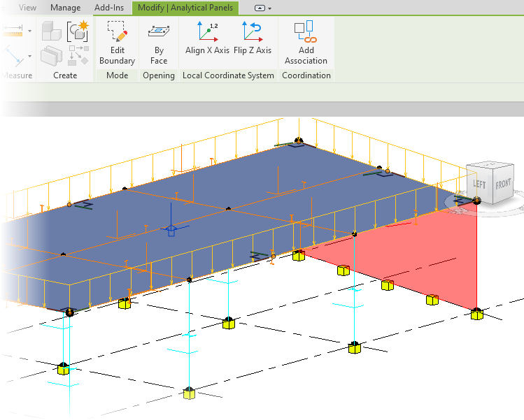Click the Create Parts icon
Screen dimensions: 524x420
(x=52, y=55)
